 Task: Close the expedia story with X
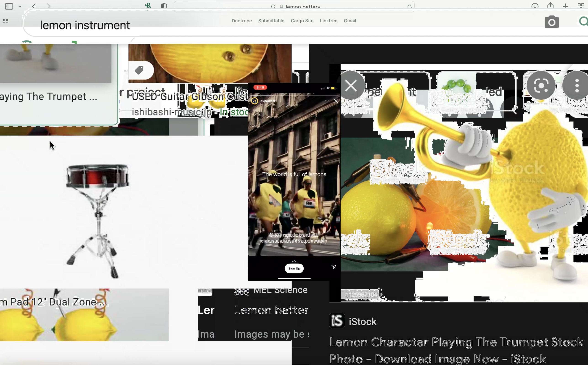(x=336, y=101)
